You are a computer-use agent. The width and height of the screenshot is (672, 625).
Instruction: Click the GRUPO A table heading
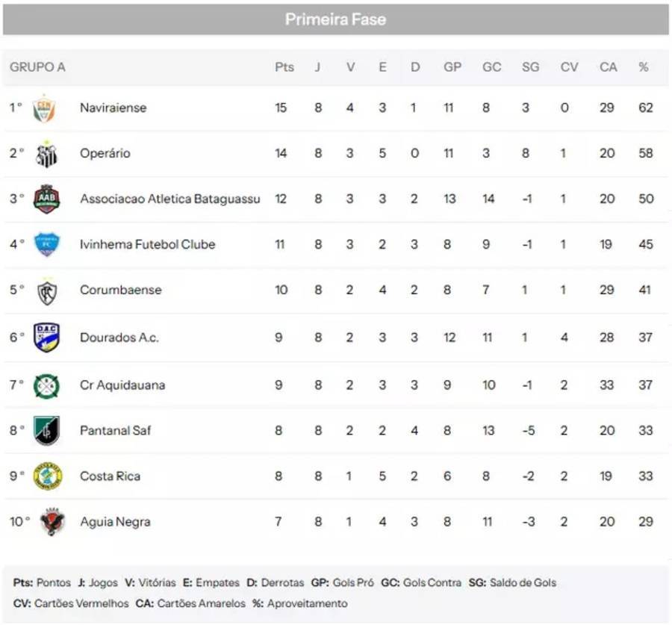(x=37, y=67)
